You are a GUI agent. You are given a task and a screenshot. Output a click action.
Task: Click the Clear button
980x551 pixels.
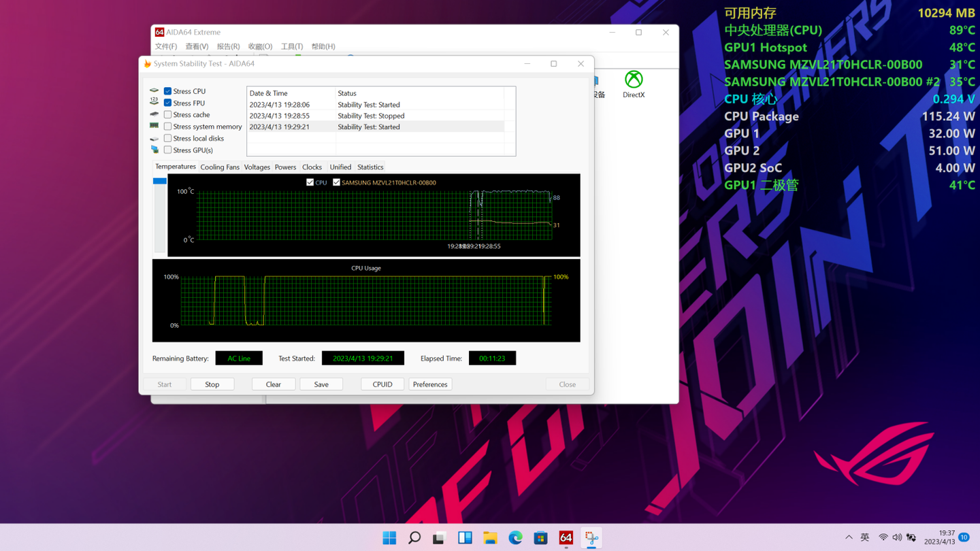tap(274, 384)
